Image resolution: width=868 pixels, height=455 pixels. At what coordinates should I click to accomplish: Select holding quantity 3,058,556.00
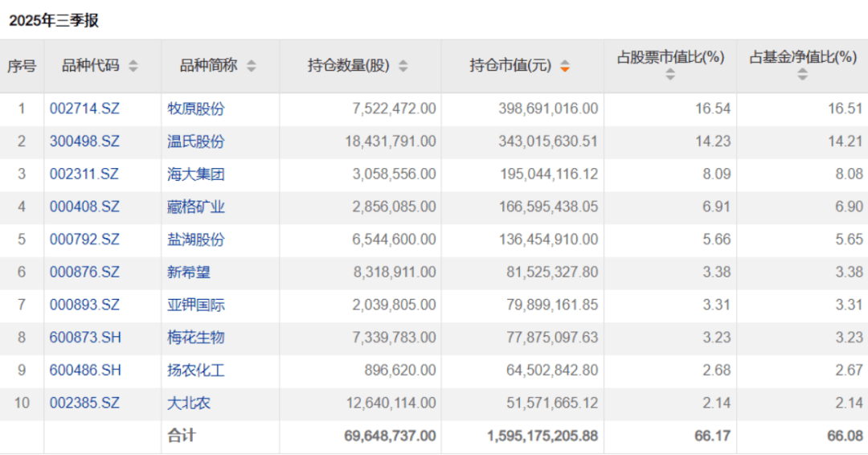click(x=394, y=174)
